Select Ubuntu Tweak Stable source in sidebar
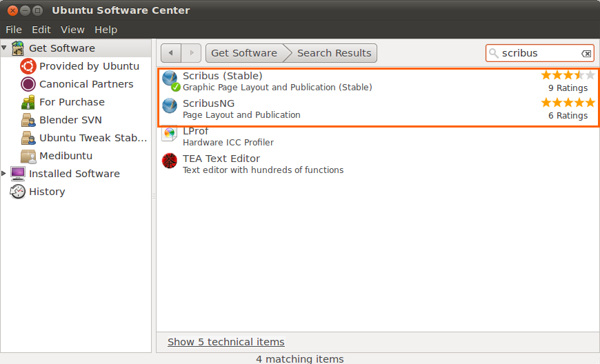This screenshot has width=600, height=364. (84, 138)
